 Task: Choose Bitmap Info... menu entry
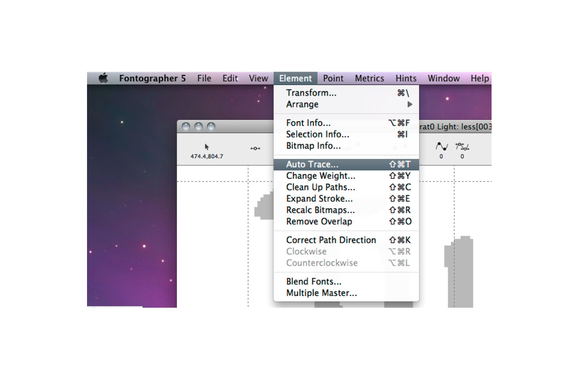346,146
